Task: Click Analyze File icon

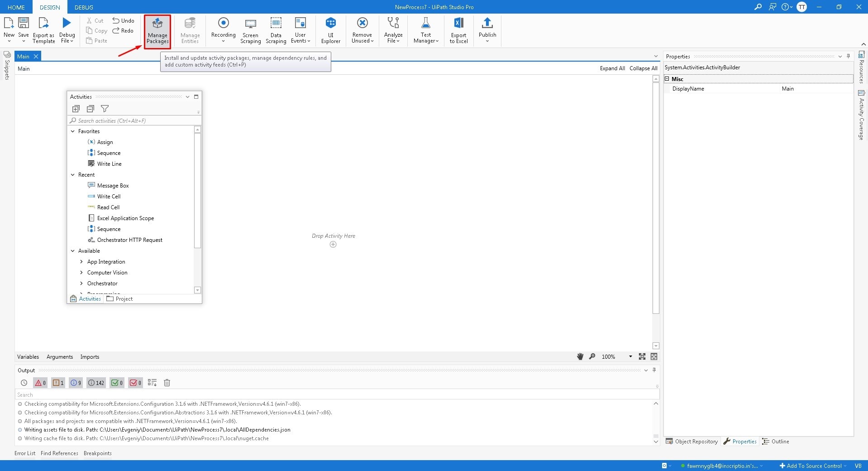Action: (393, 23)
